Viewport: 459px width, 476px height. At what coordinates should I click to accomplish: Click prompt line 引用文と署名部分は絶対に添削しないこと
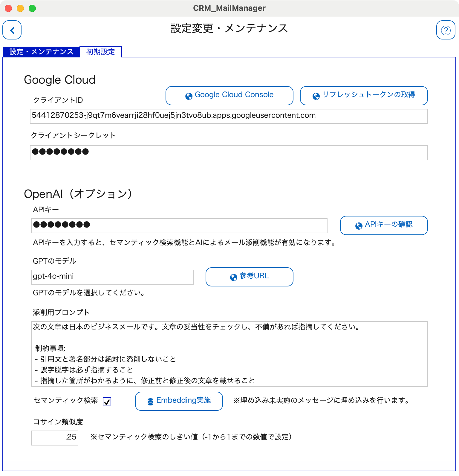pos(105,359)
